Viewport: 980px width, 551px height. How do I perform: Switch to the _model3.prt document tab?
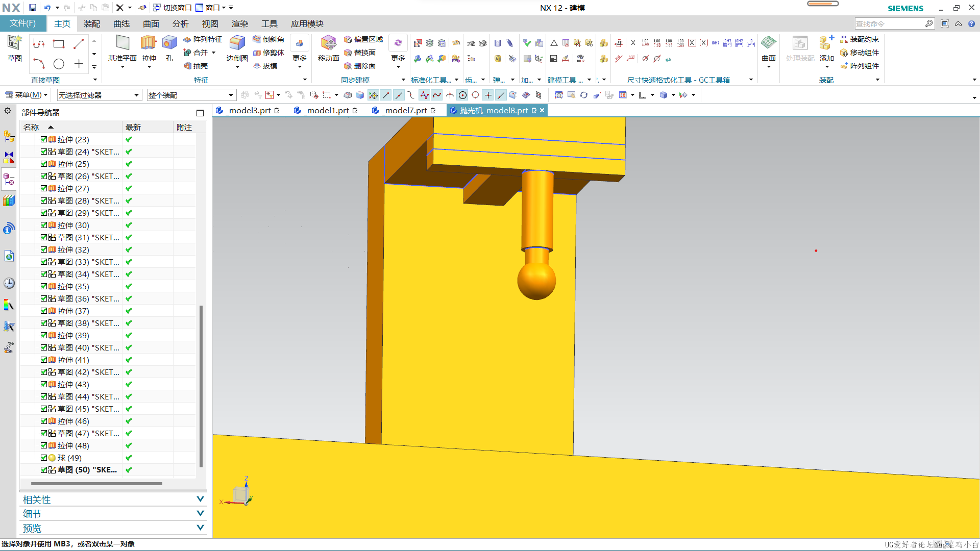(x=248, y=110)
